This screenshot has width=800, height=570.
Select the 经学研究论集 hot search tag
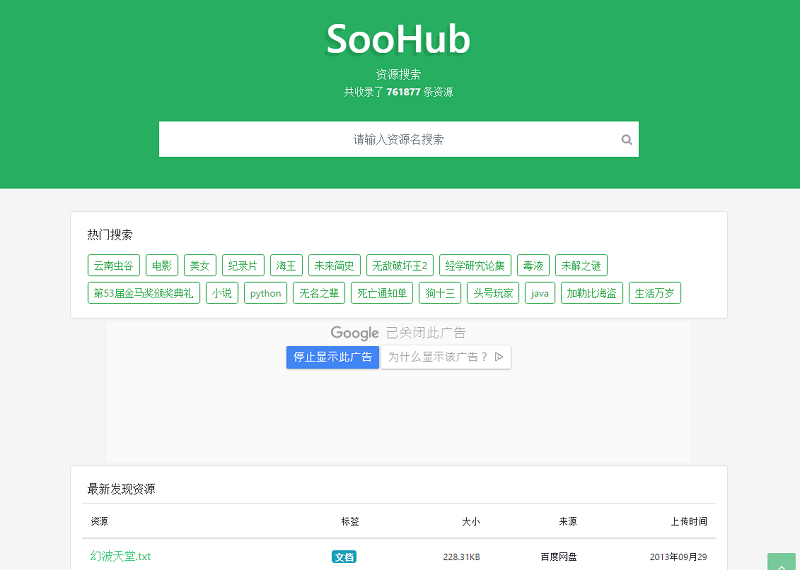tap(475, 265)
